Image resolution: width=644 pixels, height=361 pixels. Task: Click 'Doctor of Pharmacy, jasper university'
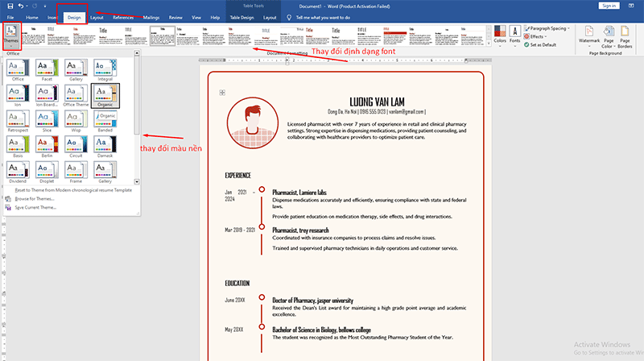click(313, 301)
